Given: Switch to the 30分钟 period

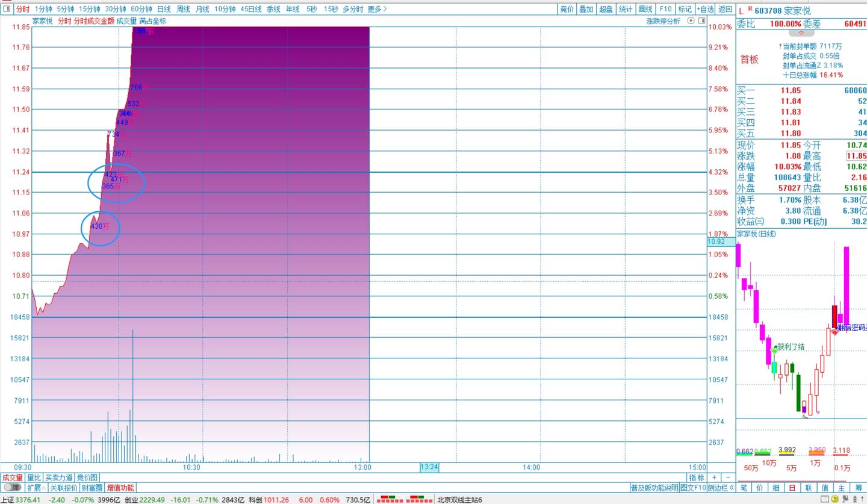Looking at the screenshot, I should [x=116, y=9].
